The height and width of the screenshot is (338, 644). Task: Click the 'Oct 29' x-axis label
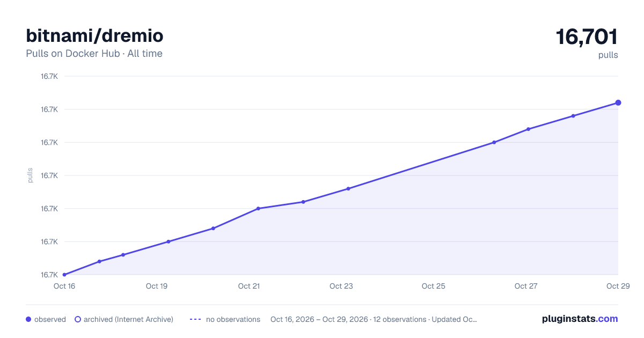tap(618, 286)
